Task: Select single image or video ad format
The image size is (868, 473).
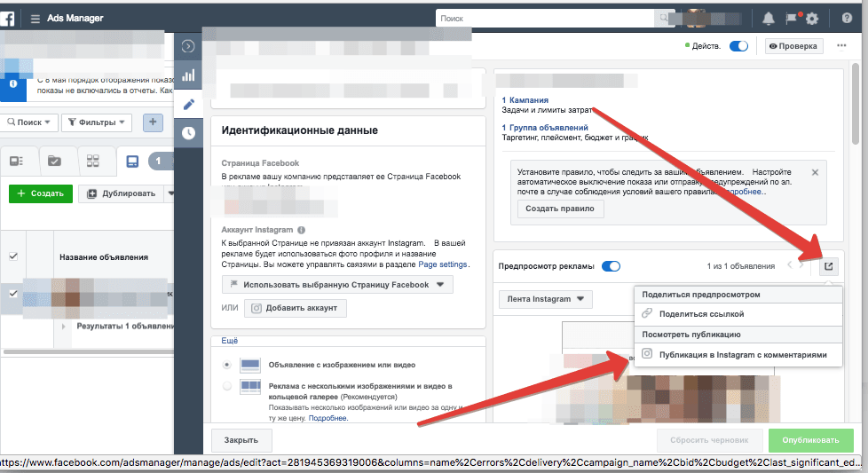Action: tap(226, 365)
